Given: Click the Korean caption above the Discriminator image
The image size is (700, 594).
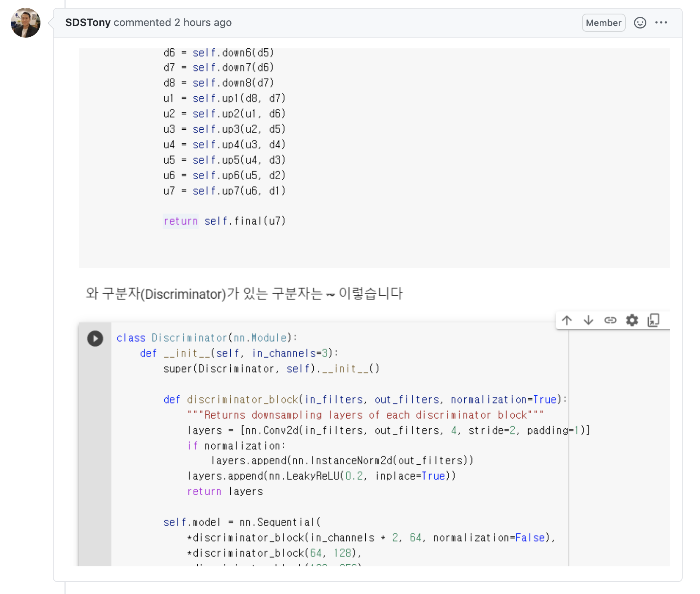Looking at the screenshot, I should click(x=244, y=293).
